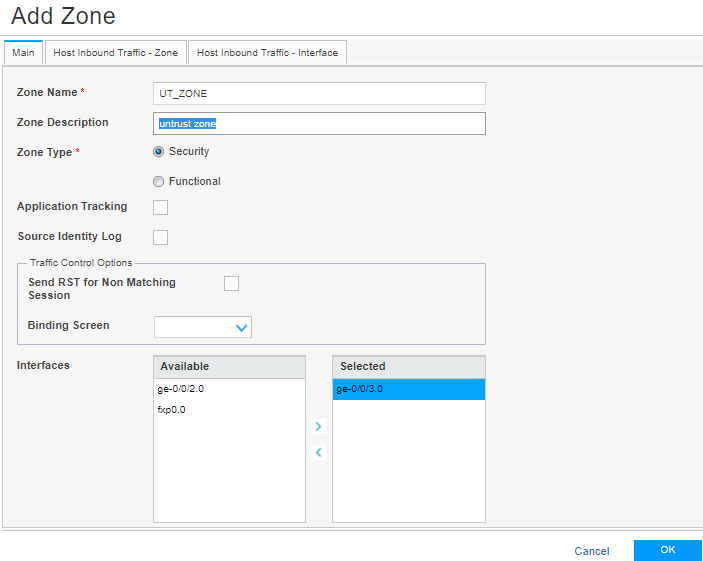Move interface to Selected with right arrow

pos(318,427)
